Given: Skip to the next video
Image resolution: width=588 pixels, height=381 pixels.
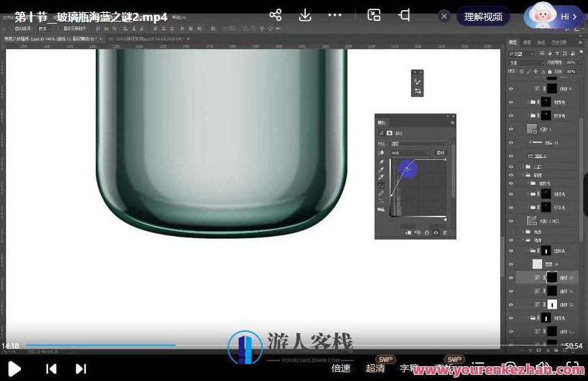Looking at the screenshot, I should click(x=80, y=369).
